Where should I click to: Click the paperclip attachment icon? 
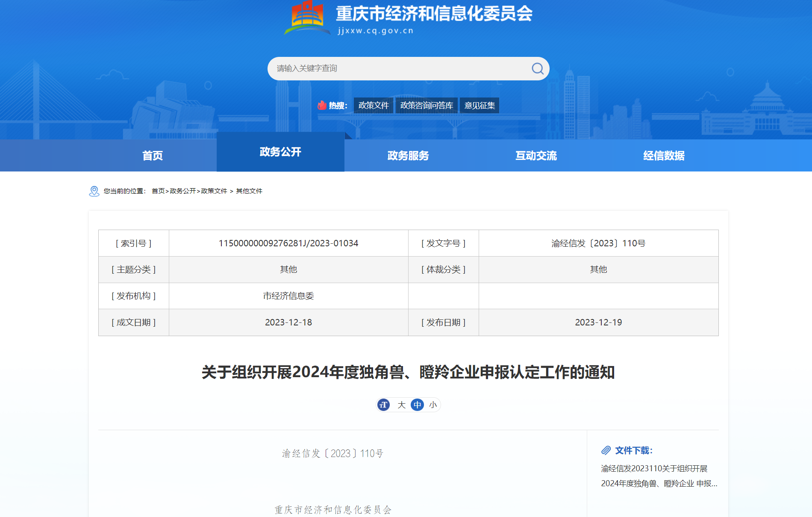[x=606, y=450]
